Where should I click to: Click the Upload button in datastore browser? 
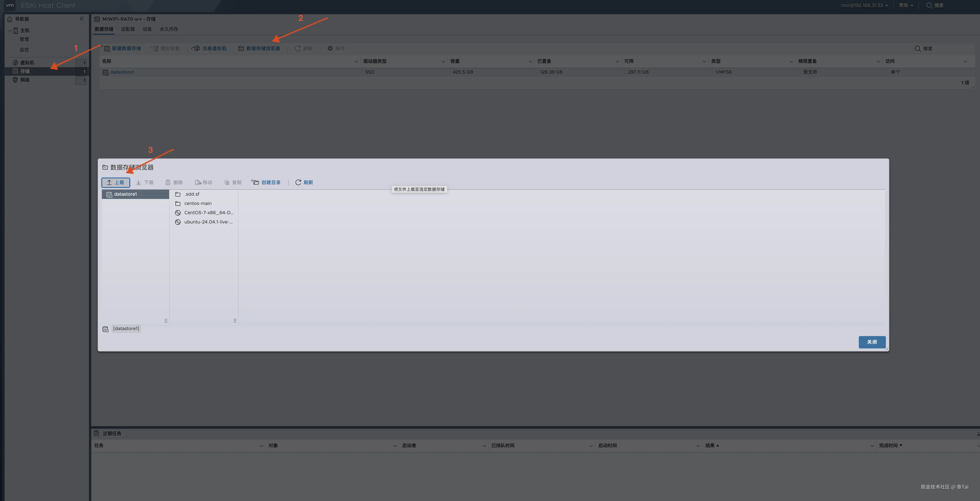tap(116, 183)
